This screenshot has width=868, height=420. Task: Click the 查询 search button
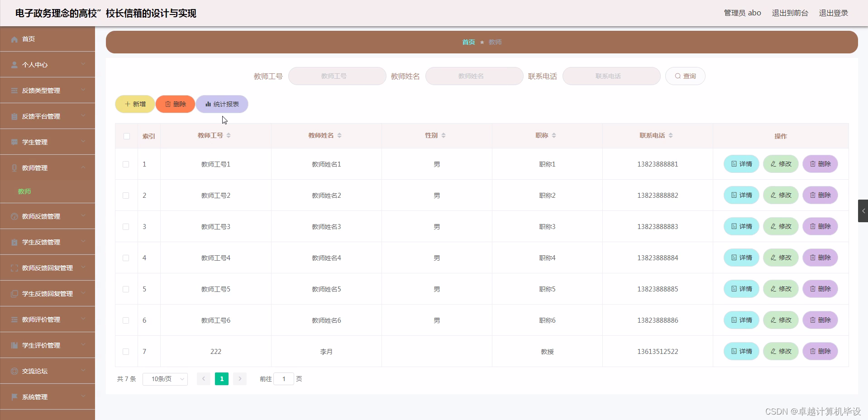[685, 76]
